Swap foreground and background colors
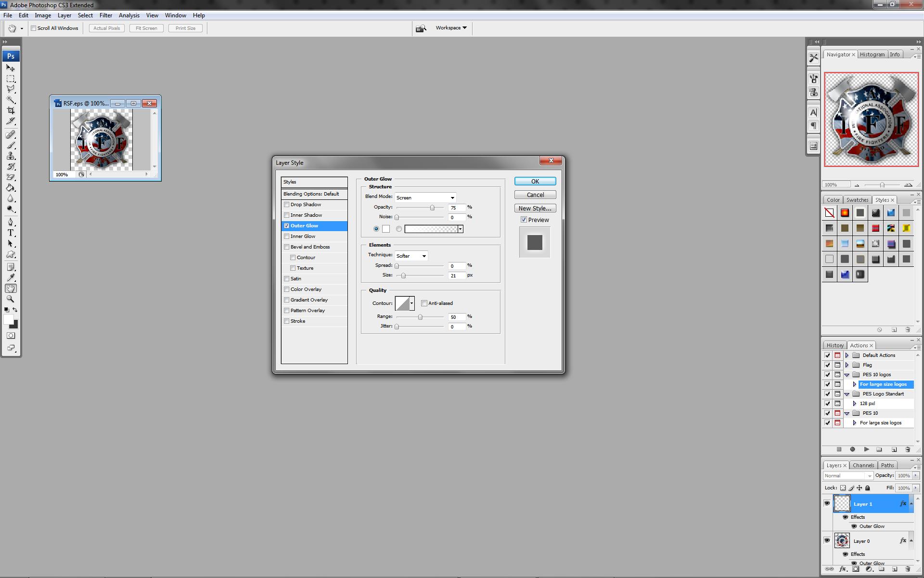The height and width of the screenshot is (578, 924). (15, 310)
